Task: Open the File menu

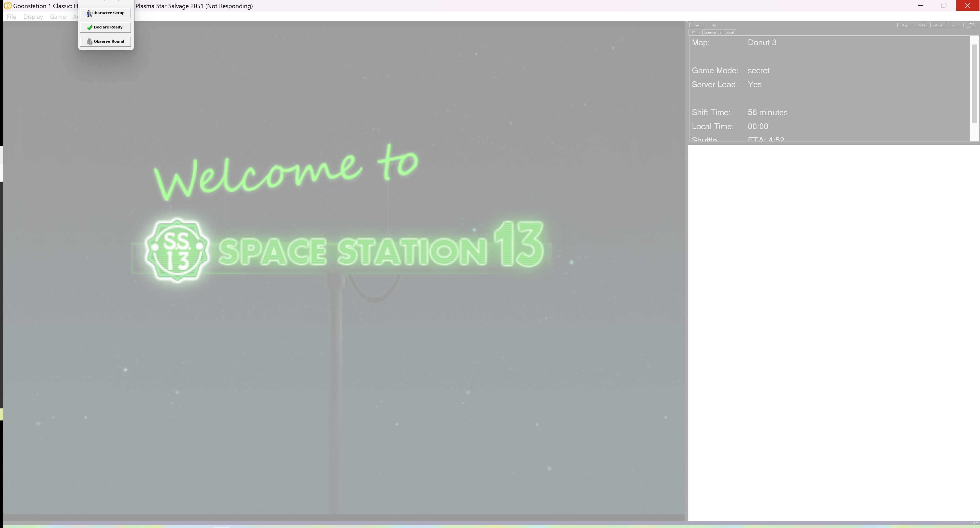Action: coord(11,17)
